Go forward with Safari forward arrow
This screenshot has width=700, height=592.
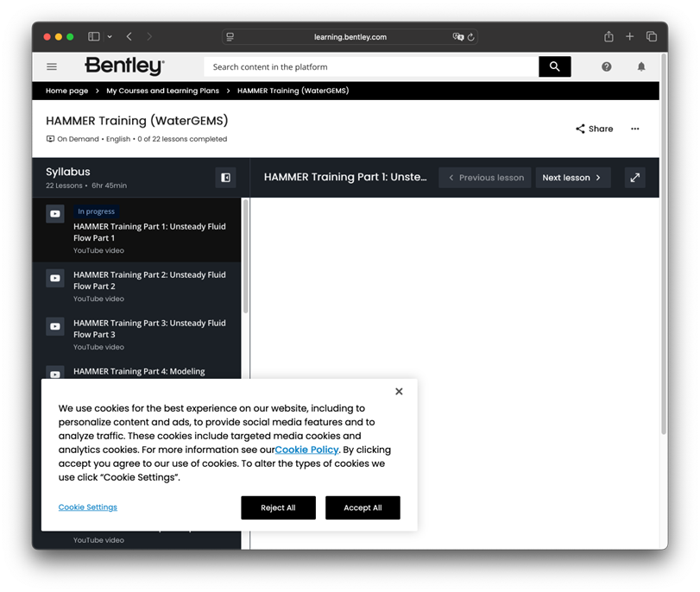(x=149, y=36)
